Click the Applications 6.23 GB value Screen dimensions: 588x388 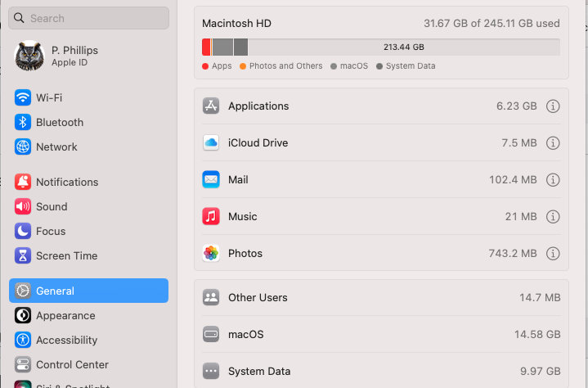(516, 106)
